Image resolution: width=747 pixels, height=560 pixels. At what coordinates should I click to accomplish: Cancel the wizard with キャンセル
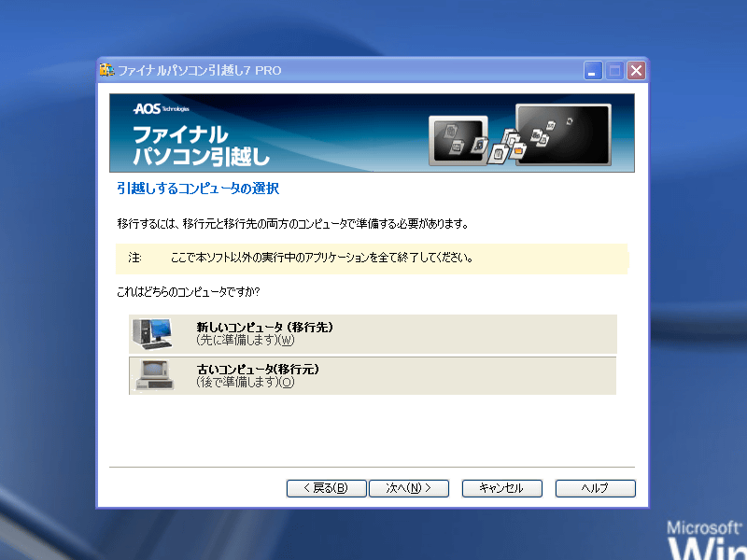pos(501,488)
